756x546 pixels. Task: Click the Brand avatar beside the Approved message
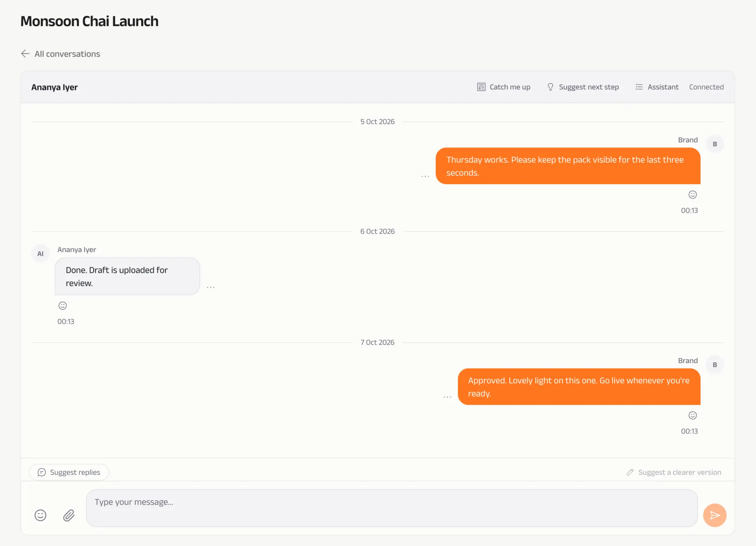[715, 365]
